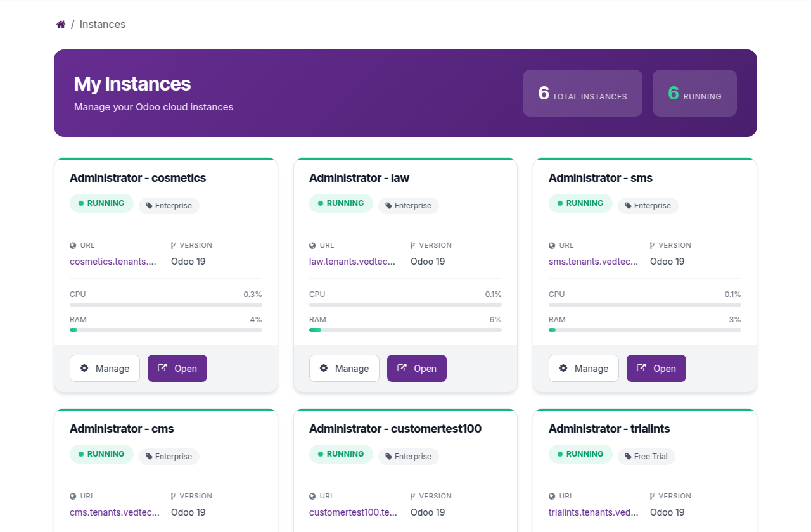Manage the cosmetics instance
811x532 pixels.
pos(105,368)
